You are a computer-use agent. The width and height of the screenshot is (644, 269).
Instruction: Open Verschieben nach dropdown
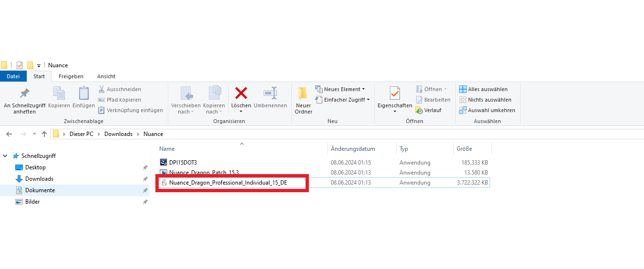click(186, 100)
